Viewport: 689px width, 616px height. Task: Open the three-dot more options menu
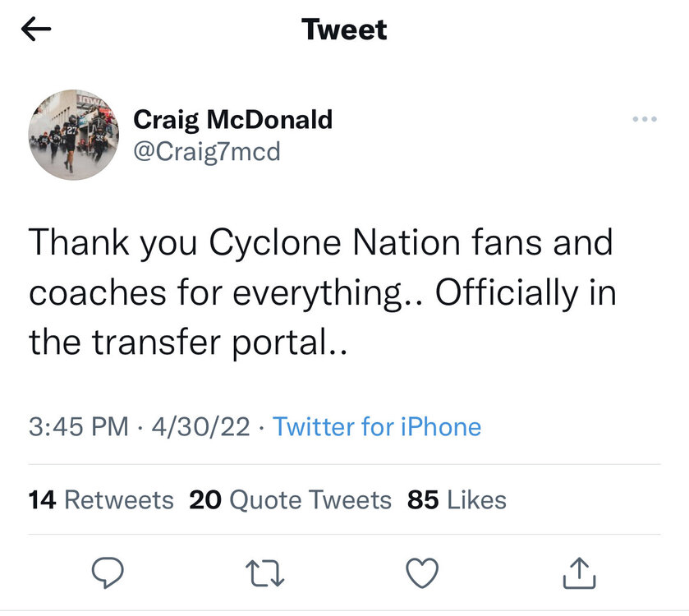[645, 120]
